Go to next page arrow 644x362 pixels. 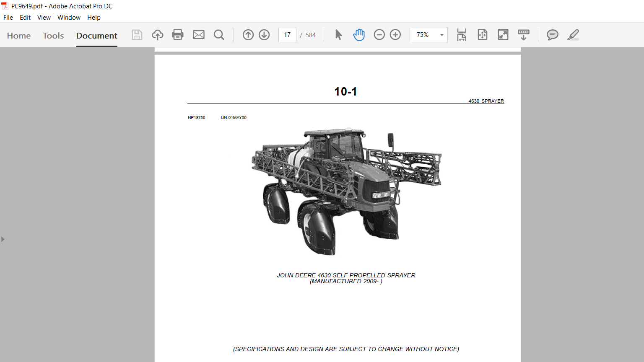pyautogui.click(x=264, y=35)
